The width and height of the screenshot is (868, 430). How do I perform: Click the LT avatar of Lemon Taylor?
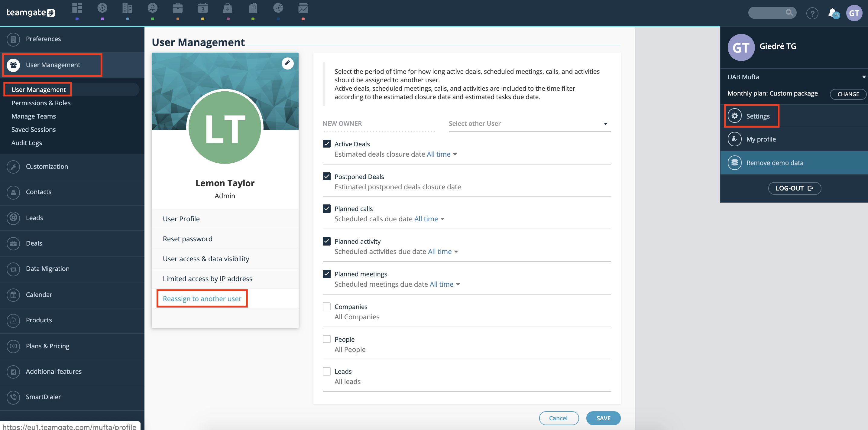pyautogui.click(x=225, y=127)
